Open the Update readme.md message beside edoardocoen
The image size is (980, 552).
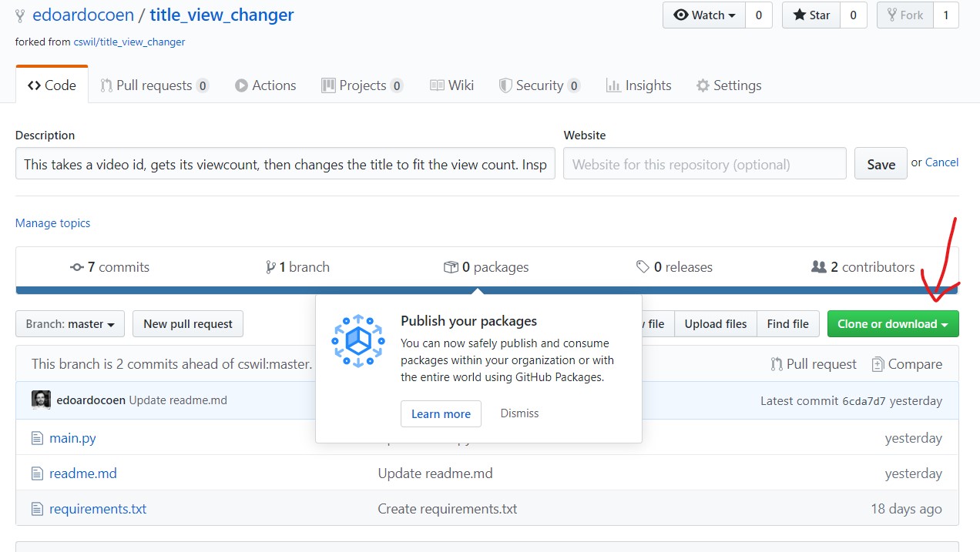[x=178, y=400]
